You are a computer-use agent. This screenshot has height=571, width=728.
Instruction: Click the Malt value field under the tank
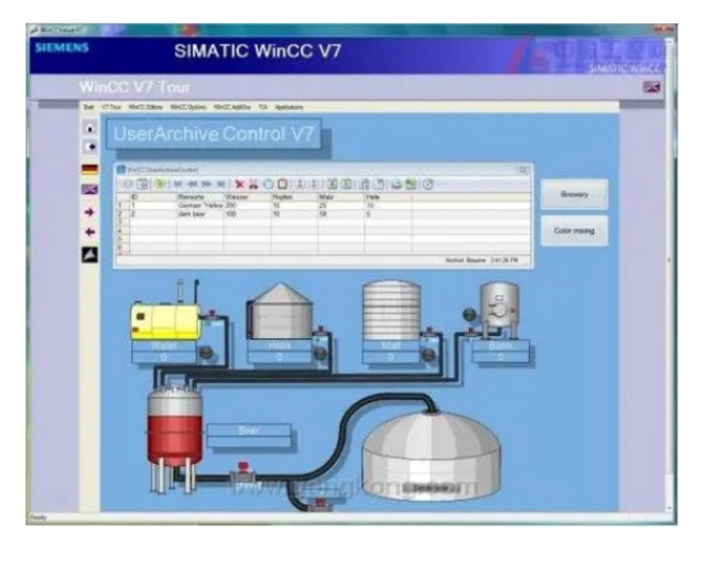click(x=391, y=357)
